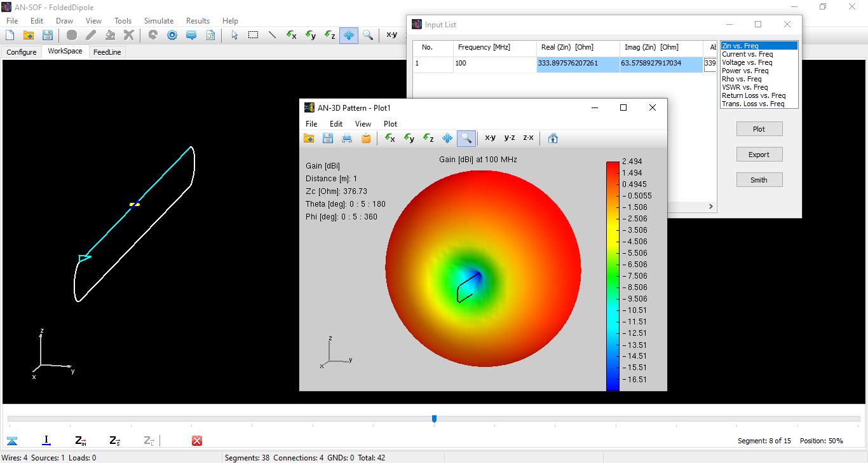The width and height of the screenshot is (868, 463).
Task: Select the line drawing tool
Action: 272,35
